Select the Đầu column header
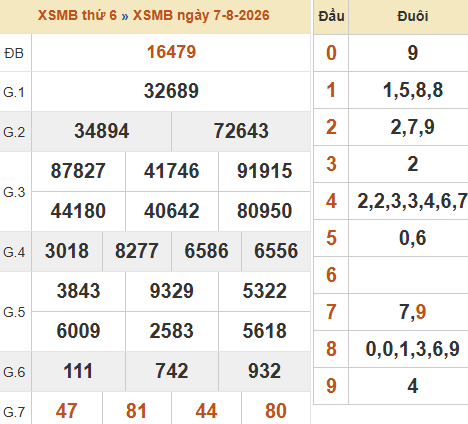This screenshot has width=468, height=424. tap(331, 16)
